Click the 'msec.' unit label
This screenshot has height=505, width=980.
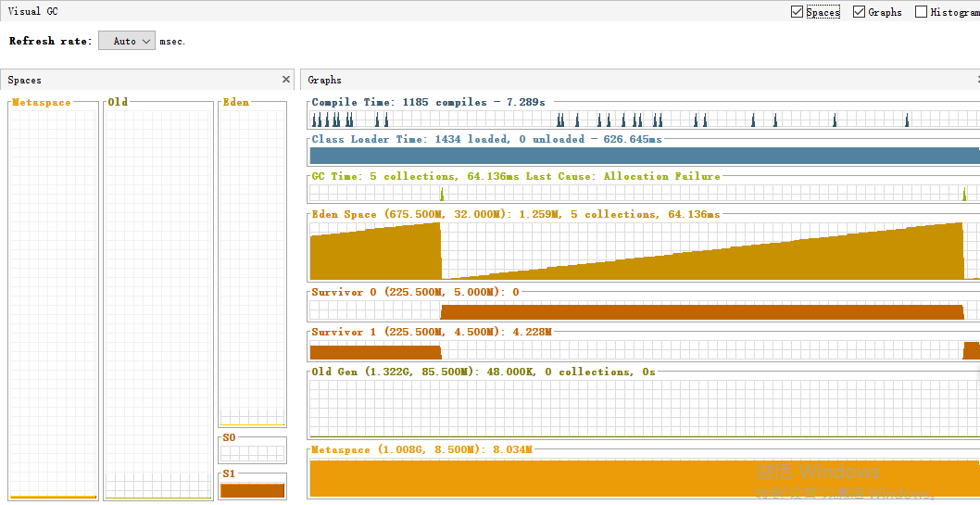pyautogui.click(x=172, y=42)
